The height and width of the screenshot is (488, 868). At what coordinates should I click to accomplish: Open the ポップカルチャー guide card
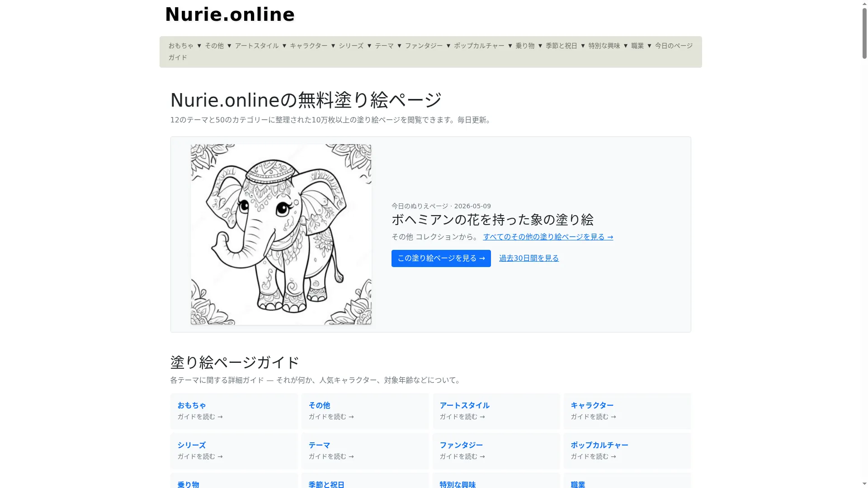point(627,450)
